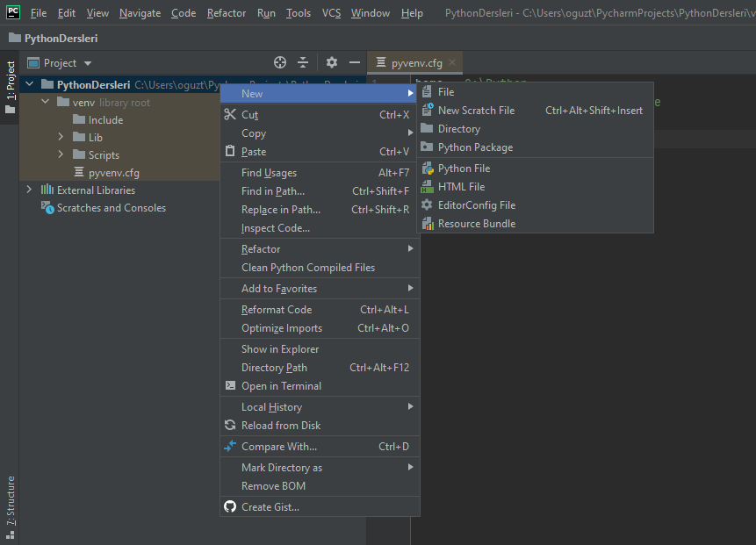Image resolution: width=756 pixels, height=545 pixels.
Task: Click PythonDersleri in the navigation bar
Action: coord(61,38)
